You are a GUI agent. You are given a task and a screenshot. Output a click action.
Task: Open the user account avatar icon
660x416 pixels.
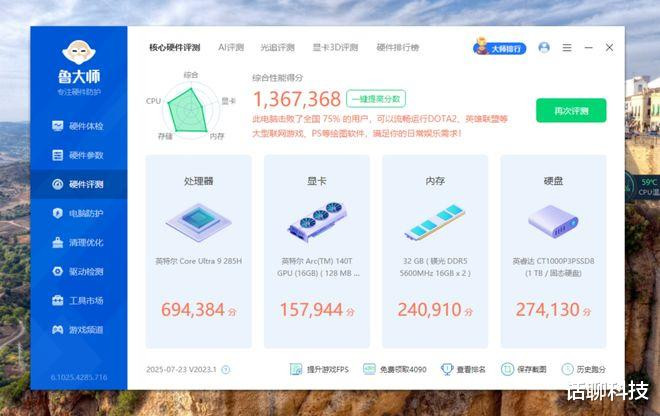[544, 47]
